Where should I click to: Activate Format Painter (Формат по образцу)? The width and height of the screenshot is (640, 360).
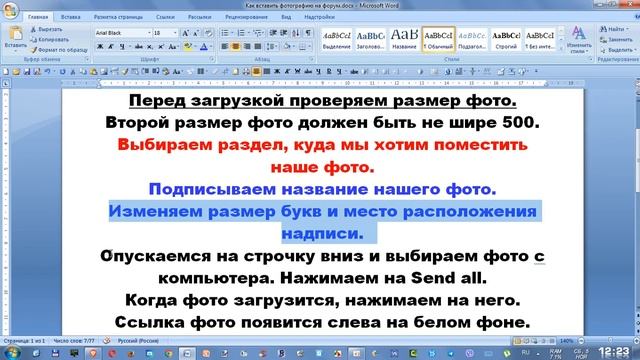(59, 50)
